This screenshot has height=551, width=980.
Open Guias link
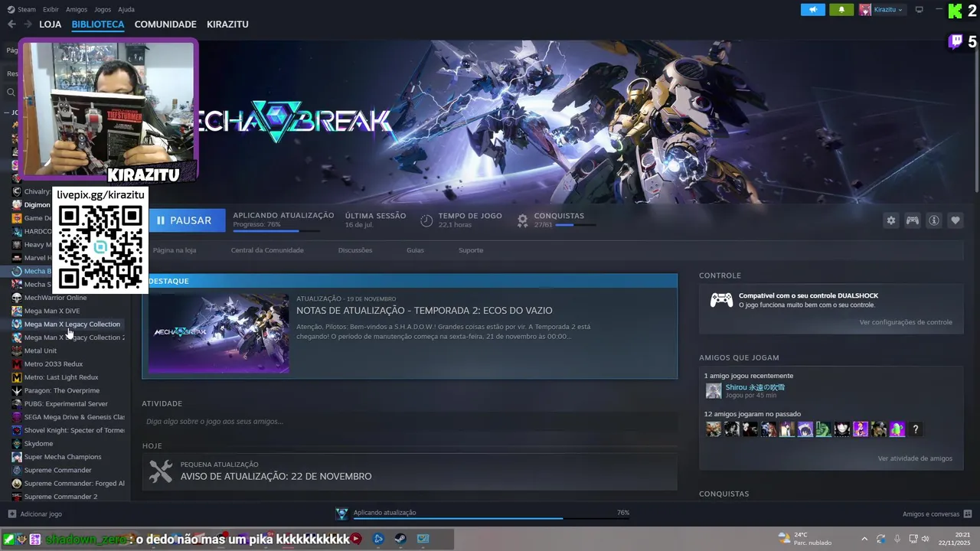(415, 250)
